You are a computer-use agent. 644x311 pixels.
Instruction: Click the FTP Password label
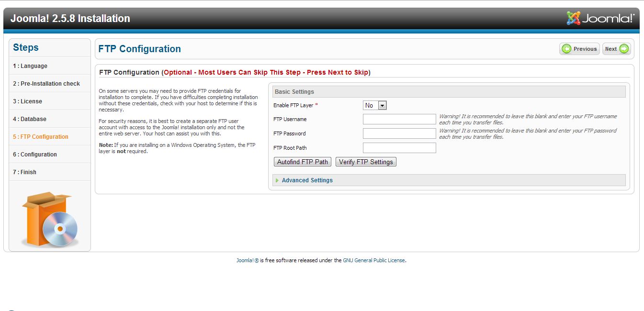[x=289, y=133]
